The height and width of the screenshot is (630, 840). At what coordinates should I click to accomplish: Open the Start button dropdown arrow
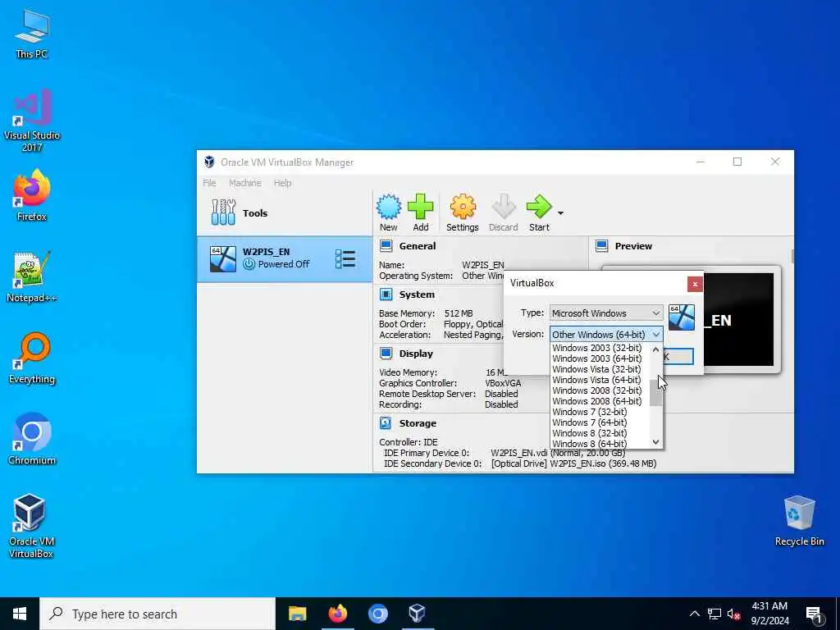click(560, 213)
